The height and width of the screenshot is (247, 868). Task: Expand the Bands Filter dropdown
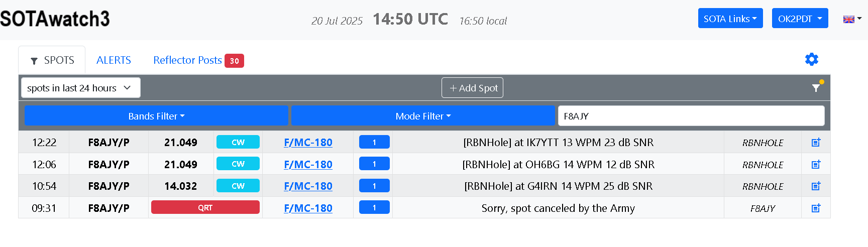pos(156,116)
